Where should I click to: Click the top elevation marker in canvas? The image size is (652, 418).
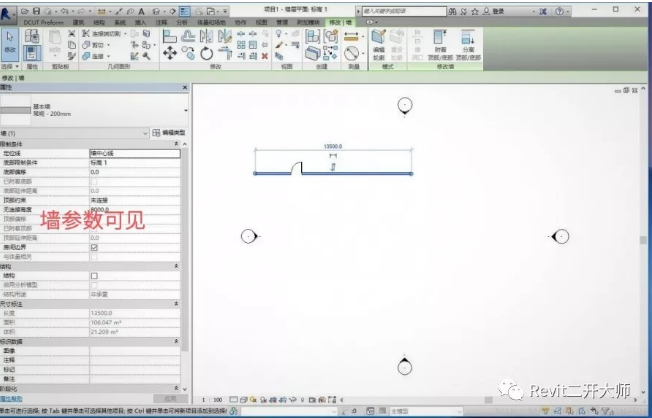(405, 106)
